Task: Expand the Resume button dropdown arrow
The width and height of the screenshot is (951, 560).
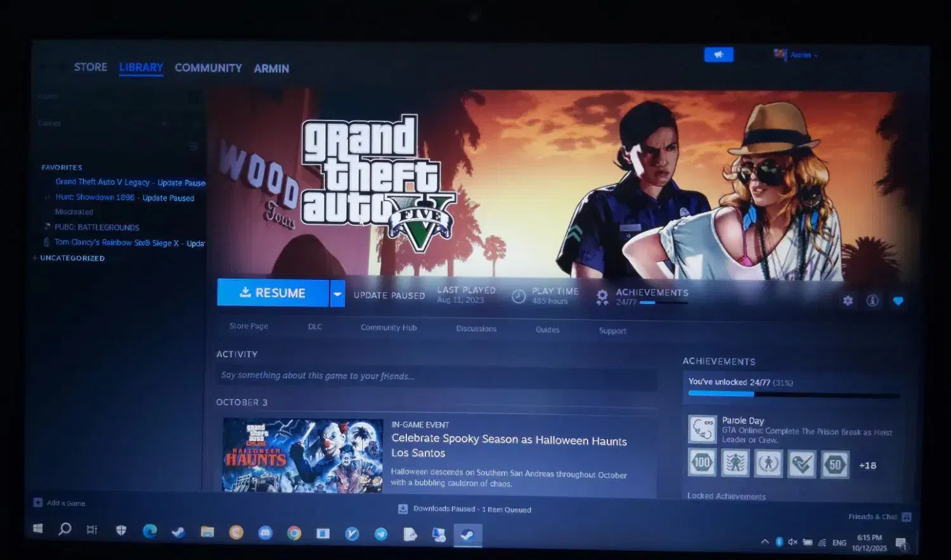Action: point(337,294)
